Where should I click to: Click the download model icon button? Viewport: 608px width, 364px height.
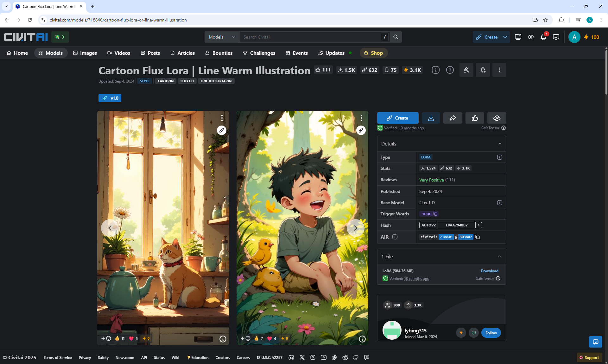pyautogui.click(x=431, y=118)
